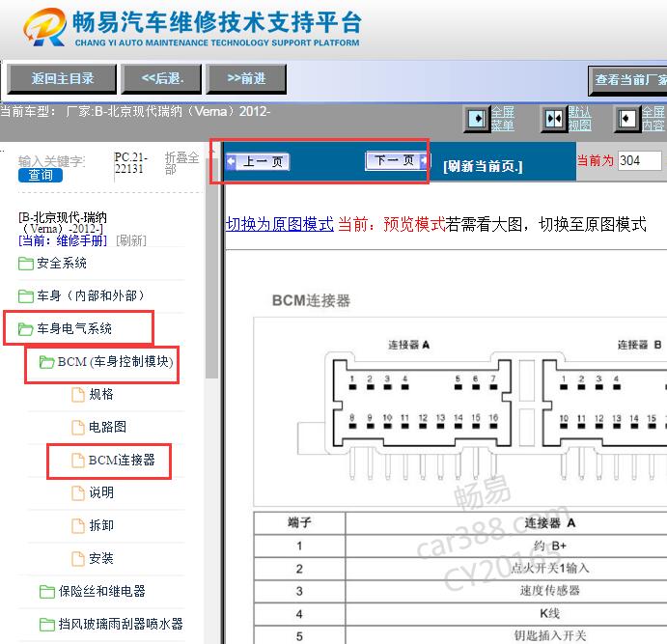The image size is (667, 644).
Task: Click the 拆卸 document icon
Action: 78,526
